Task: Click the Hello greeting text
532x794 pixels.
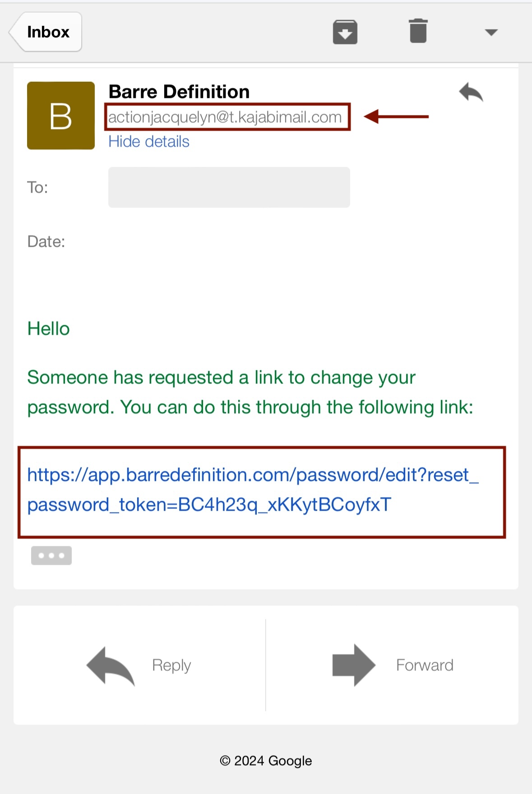Action: (x=49, y=329)
